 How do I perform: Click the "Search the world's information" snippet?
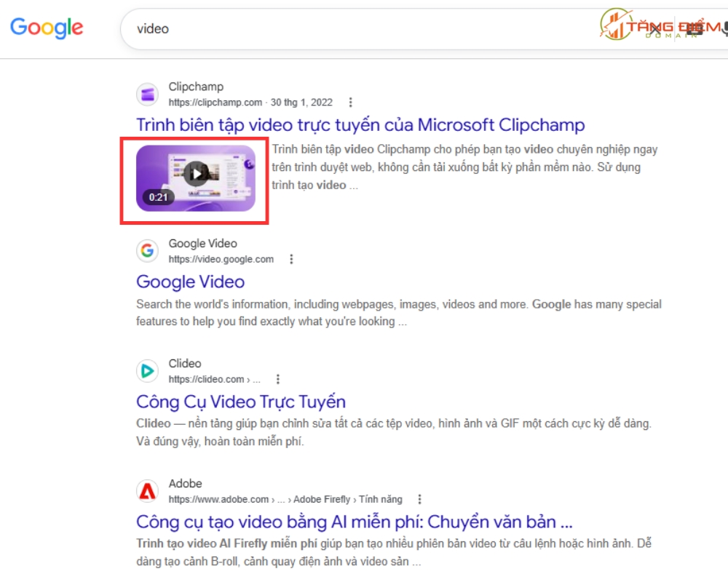pos(398,313)
